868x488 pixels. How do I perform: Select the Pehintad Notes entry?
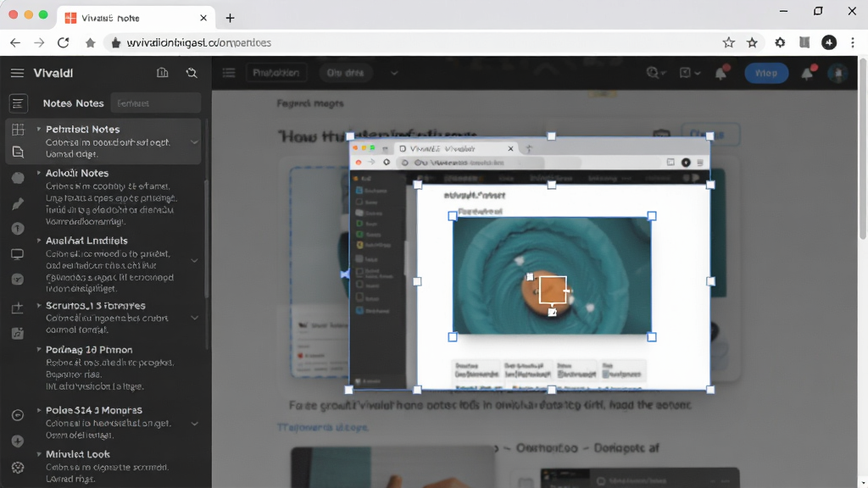[103, 141]
